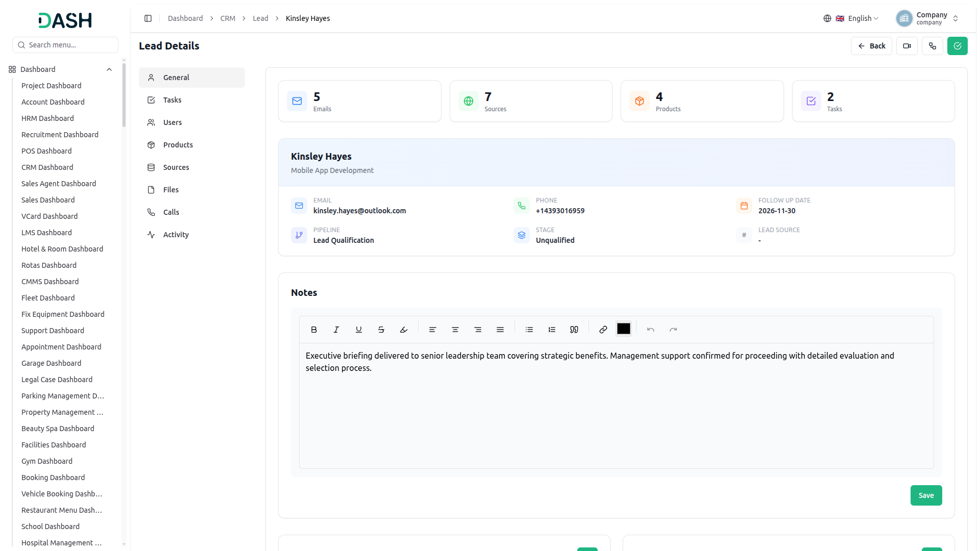Align note text to the right
The width and height of the screenshot is (980, 551).
[478, 330]
